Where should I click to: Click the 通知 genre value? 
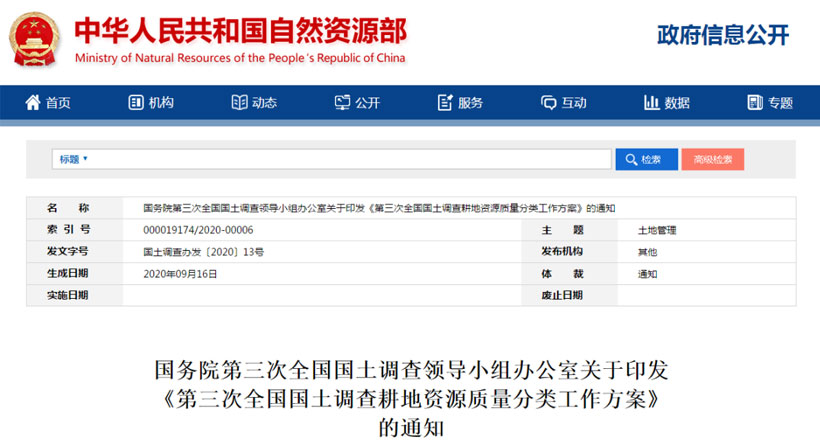coord(647,274)
